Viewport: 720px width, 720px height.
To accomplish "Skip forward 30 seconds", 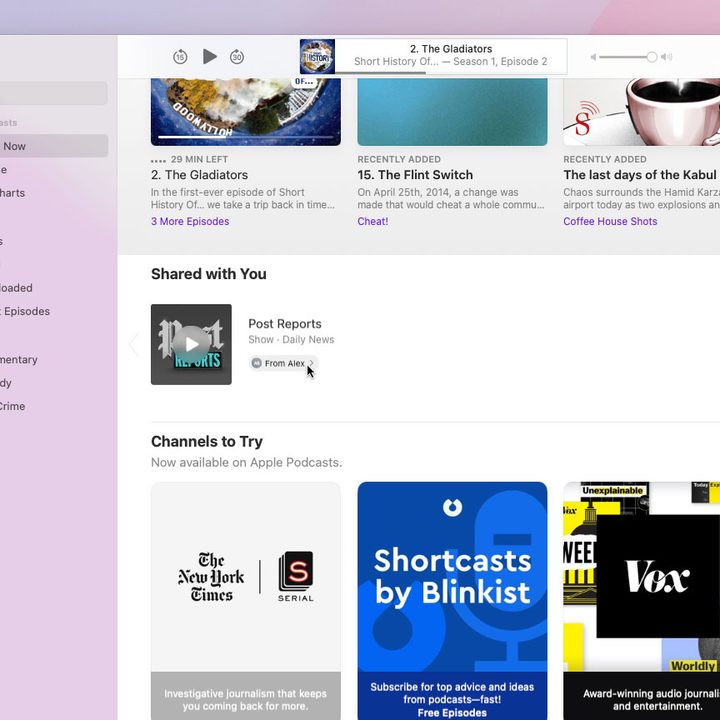I will pos(237,57).
